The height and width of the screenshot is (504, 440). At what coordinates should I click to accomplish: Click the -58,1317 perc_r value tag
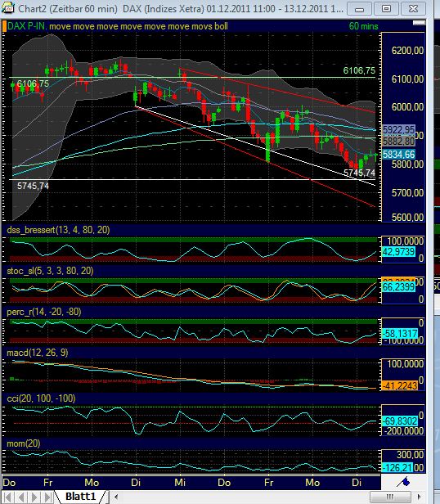400,333
